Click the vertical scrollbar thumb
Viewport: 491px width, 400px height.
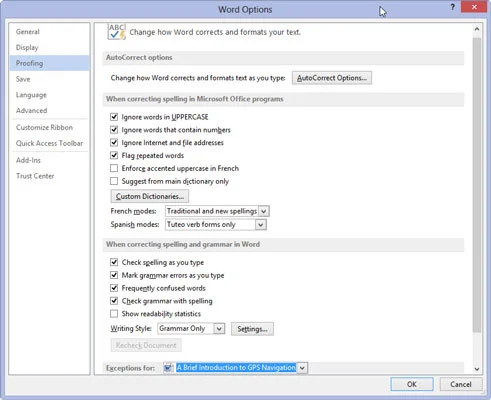[x=477, y=185]
